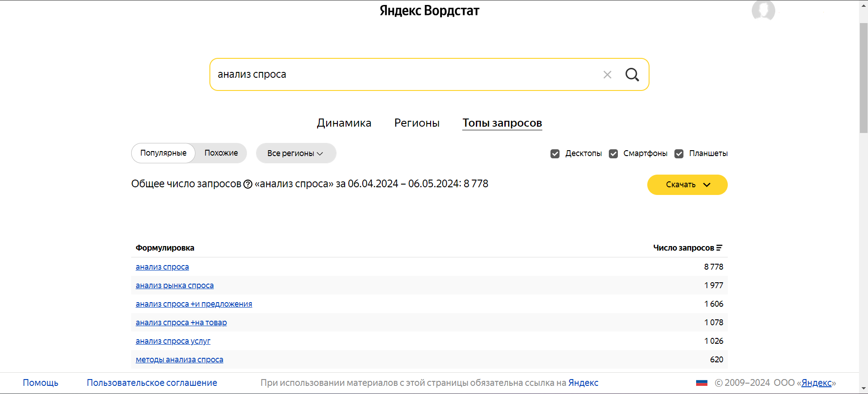868x394 pixels.
Task: Click the Яндекс link in the copyright
Action: click(816, 383)
